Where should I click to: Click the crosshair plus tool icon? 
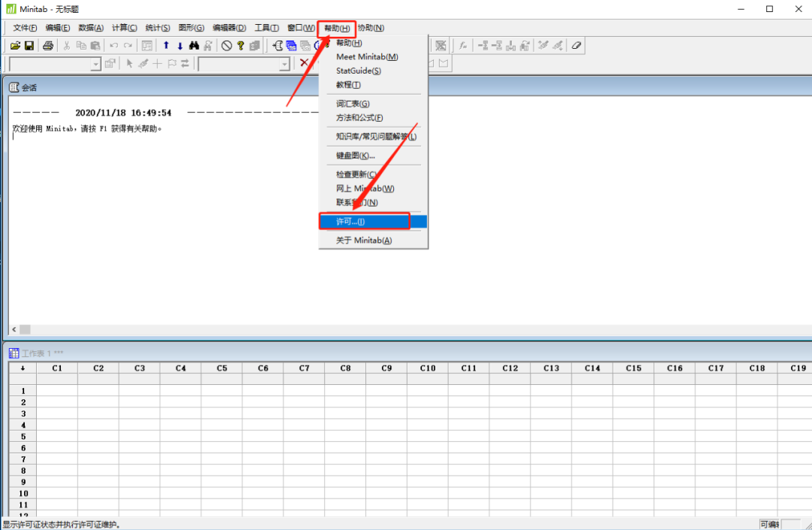157,63
